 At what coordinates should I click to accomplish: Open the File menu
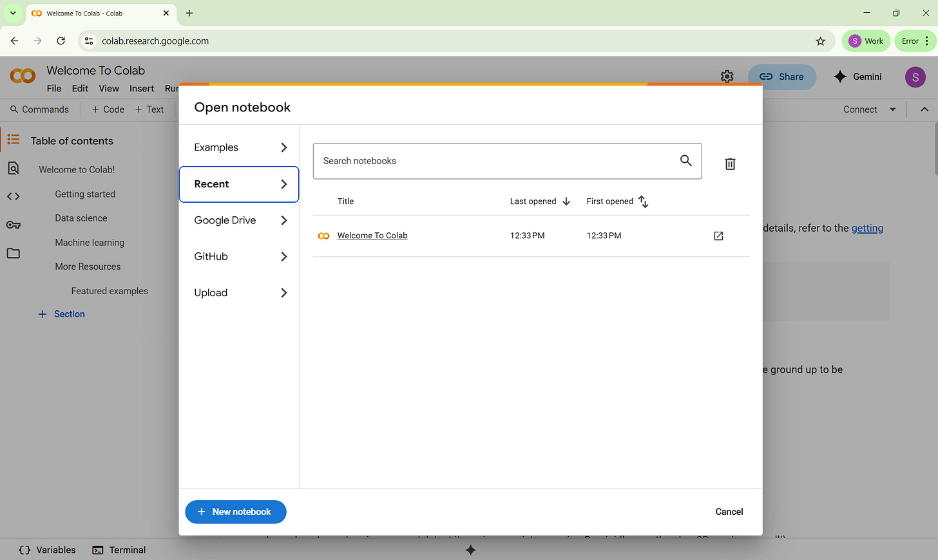[x=54, y=88]
